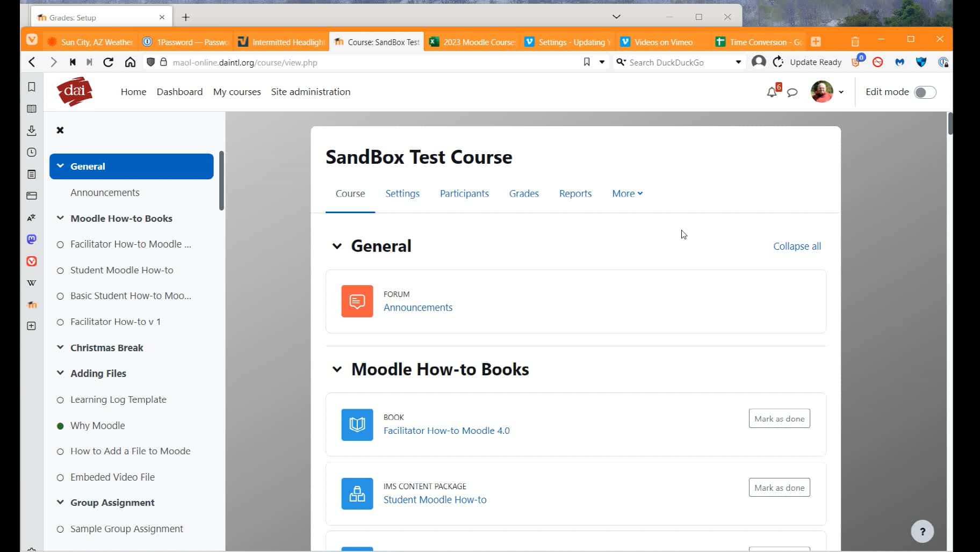This screenshot has width=980, height=552.
Task: Collapse the General section with its chevron
Action: pos(337,246)
